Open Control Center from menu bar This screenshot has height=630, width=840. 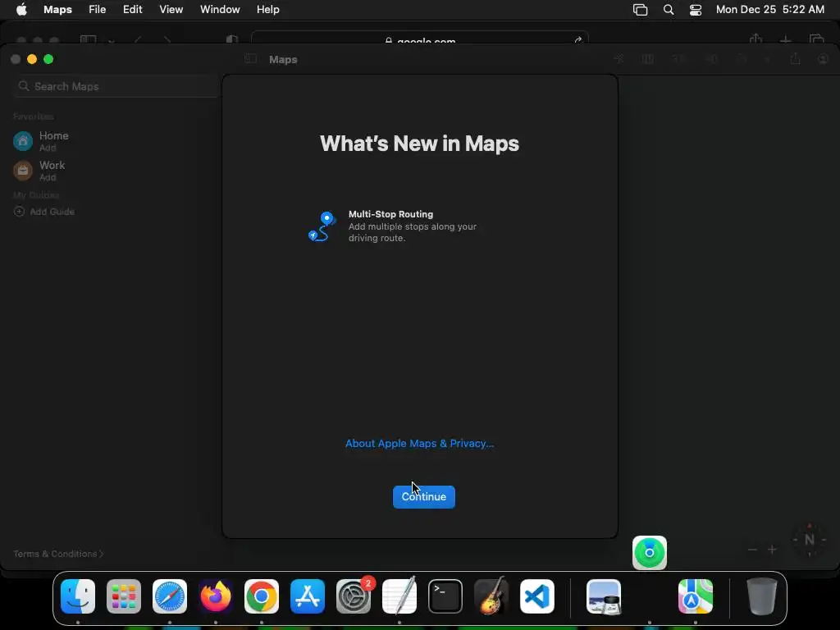click(x=696, y=10)
